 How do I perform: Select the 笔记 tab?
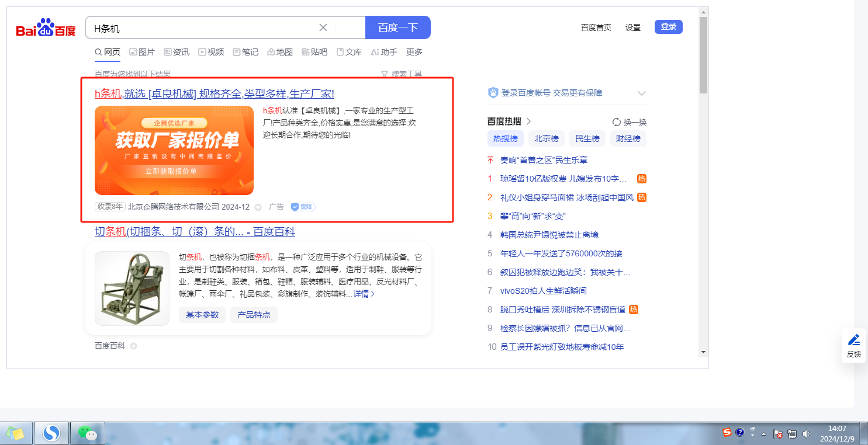245,52
